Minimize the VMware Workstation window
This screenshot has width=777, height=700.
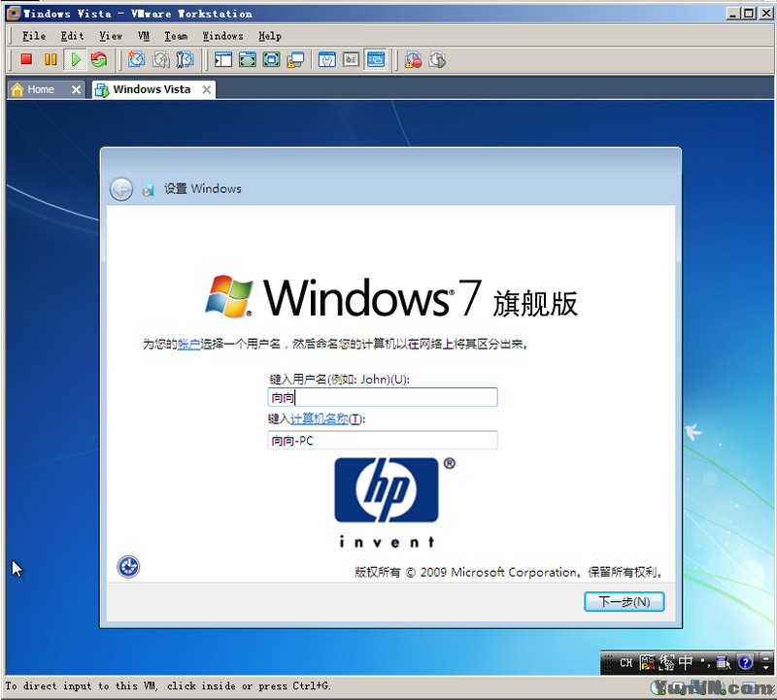pyautogui.click(x=733, y=14)
